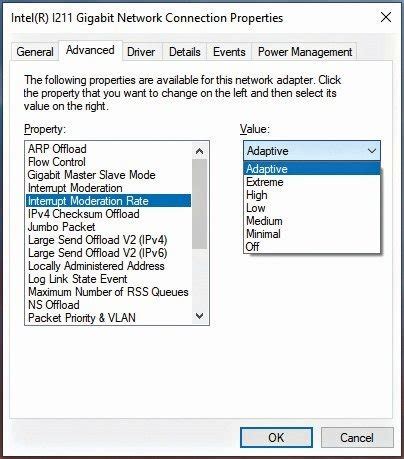Close the Properties dialog with X
404x459 pixels.
(x=386, y=17)
